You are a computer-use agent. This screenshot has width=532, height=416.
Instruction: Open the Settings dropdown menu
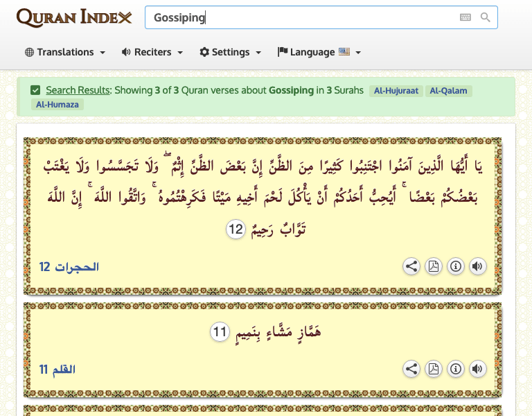231,52
